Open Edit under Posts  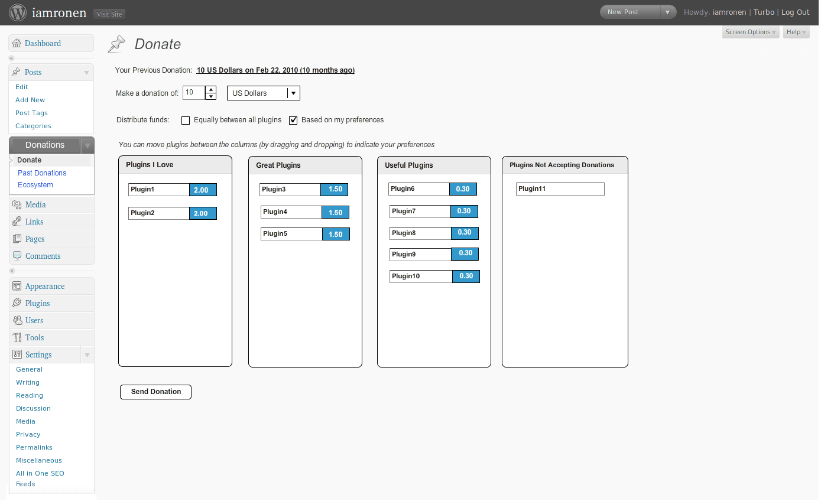[x=22, y=87]
